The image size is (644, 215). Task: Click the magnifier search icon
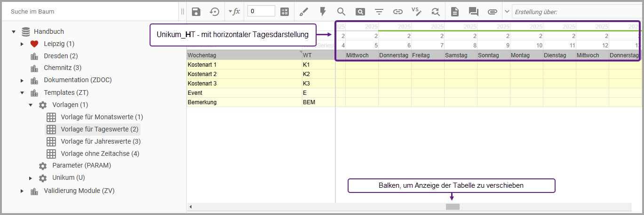[341, 12]
